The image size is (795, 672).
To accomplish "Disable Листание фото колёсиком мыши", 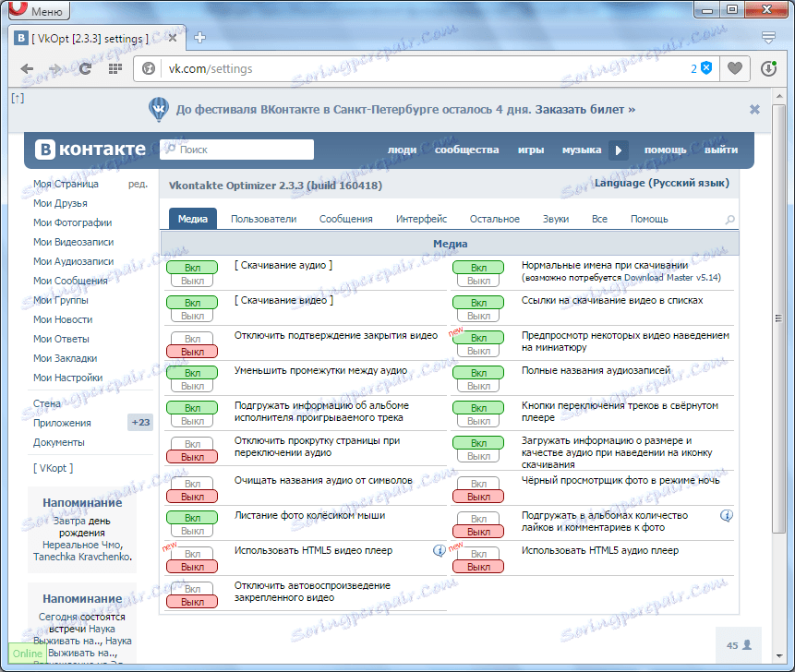I will pos(192,531).
